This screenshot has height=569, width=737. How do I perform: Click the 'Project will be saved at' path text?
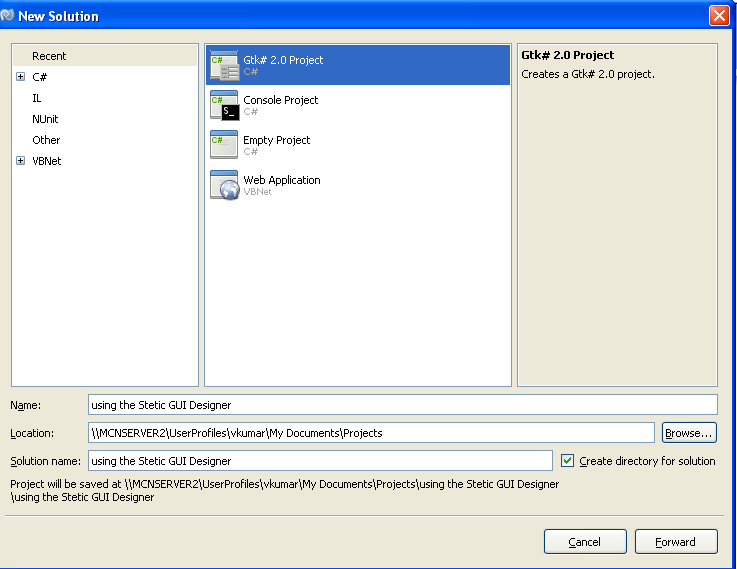tap(284, 491)
